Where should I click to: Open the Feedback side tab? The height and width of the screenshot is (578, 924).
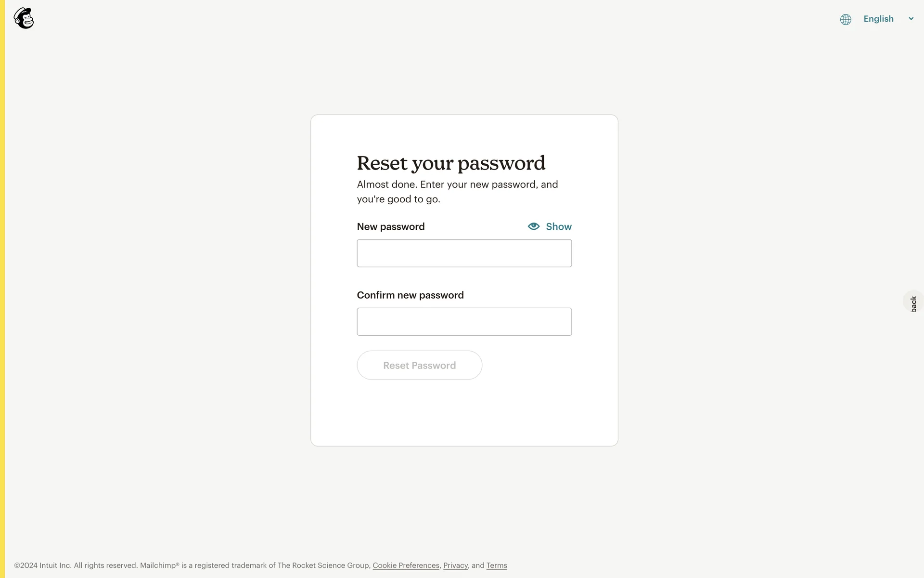pyautogui.click(x=913, y=302)
